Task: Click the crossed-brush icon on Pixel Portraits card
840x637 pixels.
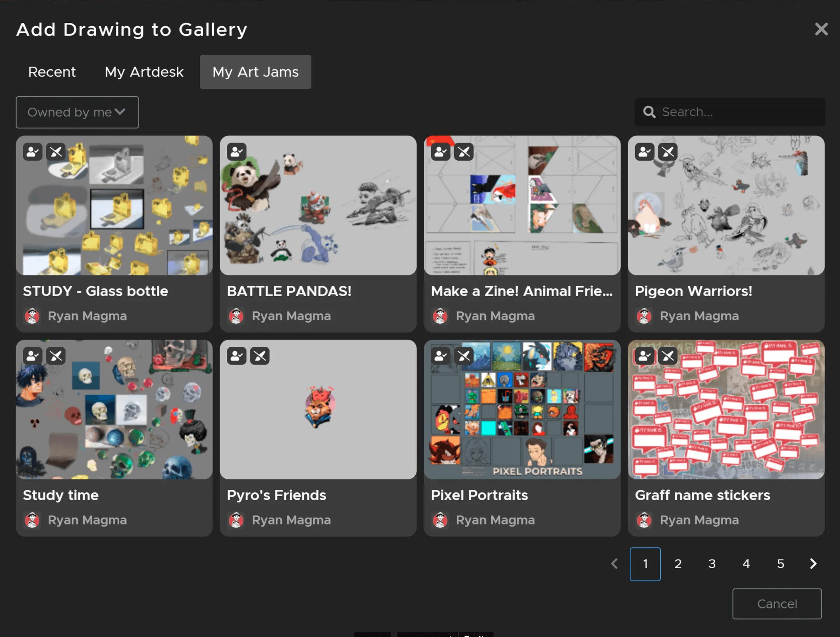Action: 464,356
